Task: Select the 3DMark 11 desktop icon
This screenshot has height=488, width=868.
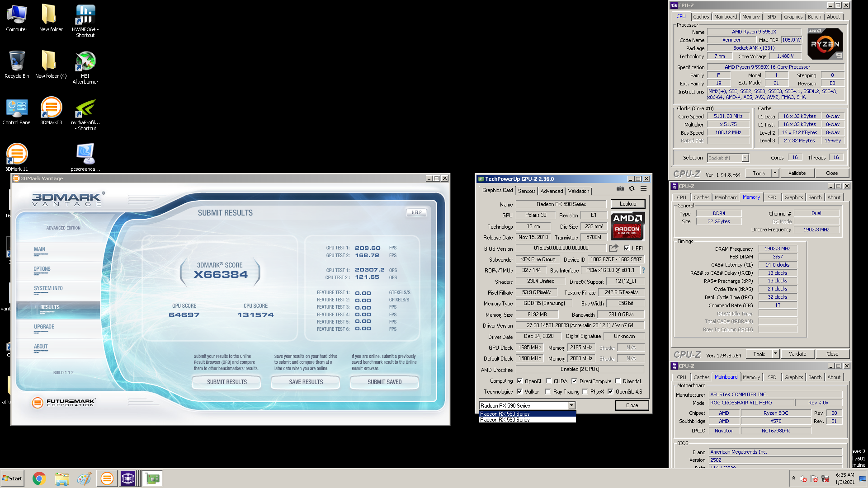Action: click(17, 157)
